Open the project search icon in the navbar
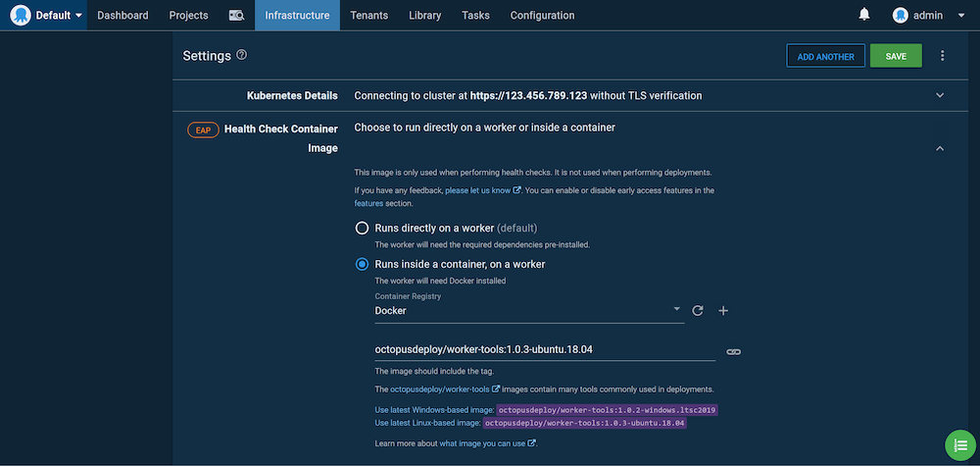Image resolution: width=980 pixels, height=466 pixels. 236,16
